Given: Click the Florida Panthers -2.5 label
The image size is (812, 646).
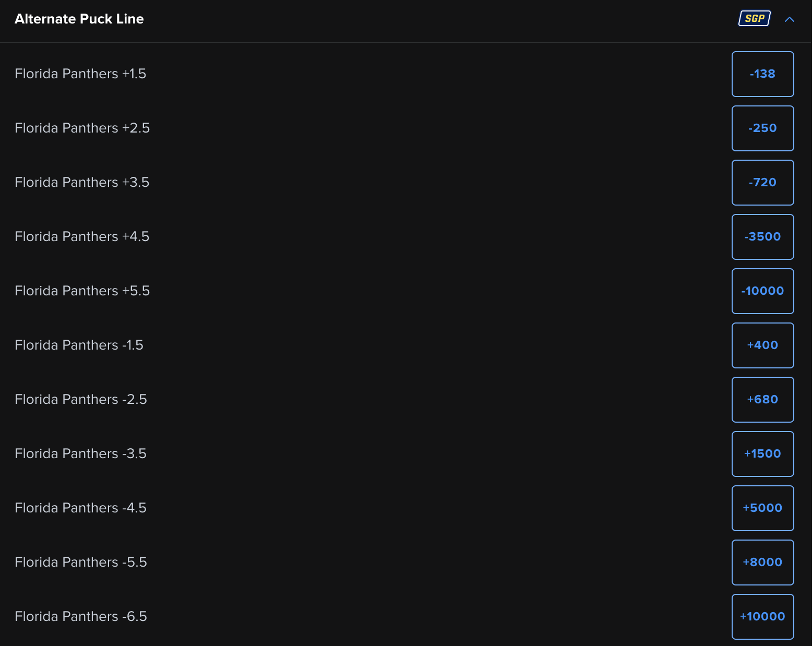Looking at the screenshot, I should tap(81, 399).
